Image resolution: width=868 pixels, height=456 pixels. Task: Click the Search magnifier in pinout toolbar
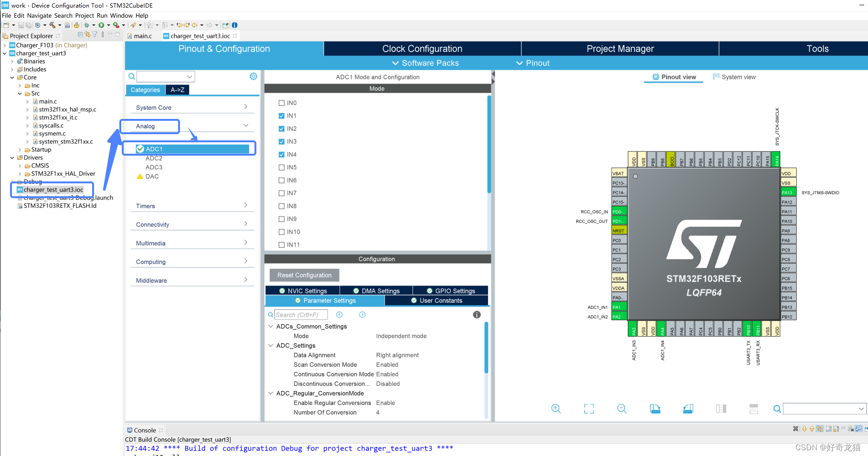[x=777, y=409]
